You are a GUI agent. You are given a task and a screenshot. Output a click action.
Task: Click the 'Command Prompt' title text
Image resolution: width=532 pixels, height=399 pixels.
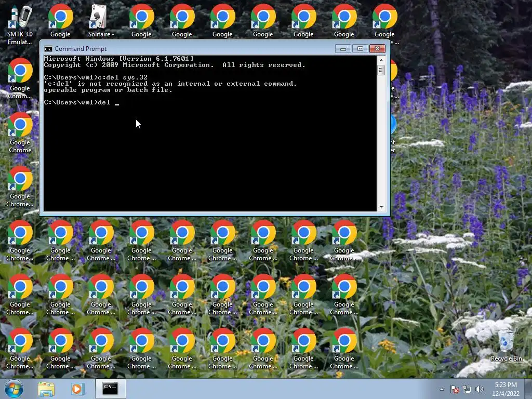81,49
